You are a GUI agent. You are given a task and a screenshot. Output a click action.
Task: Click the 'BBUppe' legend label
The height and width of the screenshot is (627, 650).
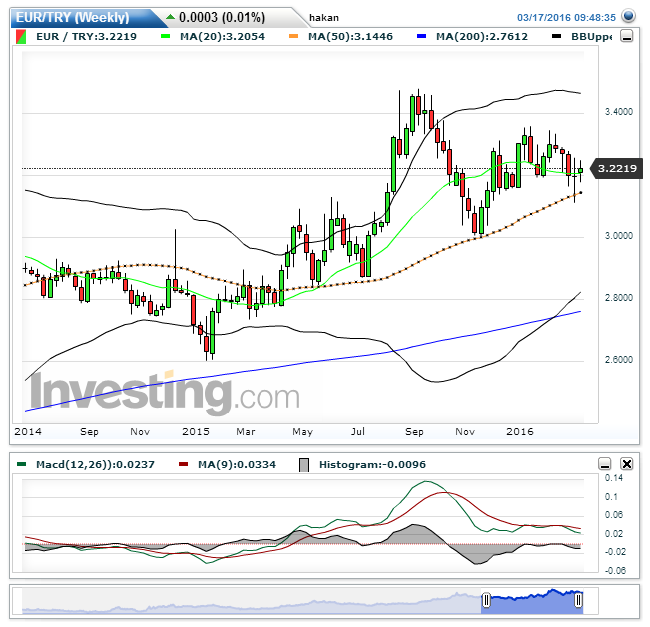click(591, 37)
